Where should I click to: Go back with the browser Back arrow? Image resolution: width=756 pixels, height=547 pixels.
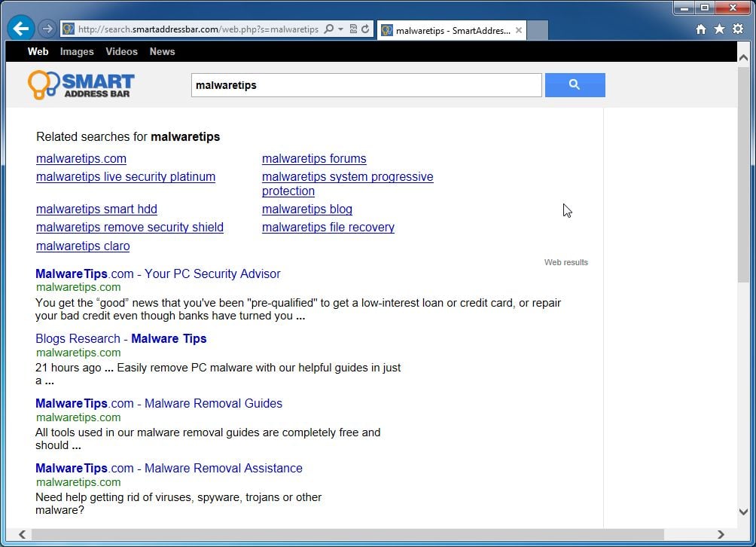(x=21, y=29)
